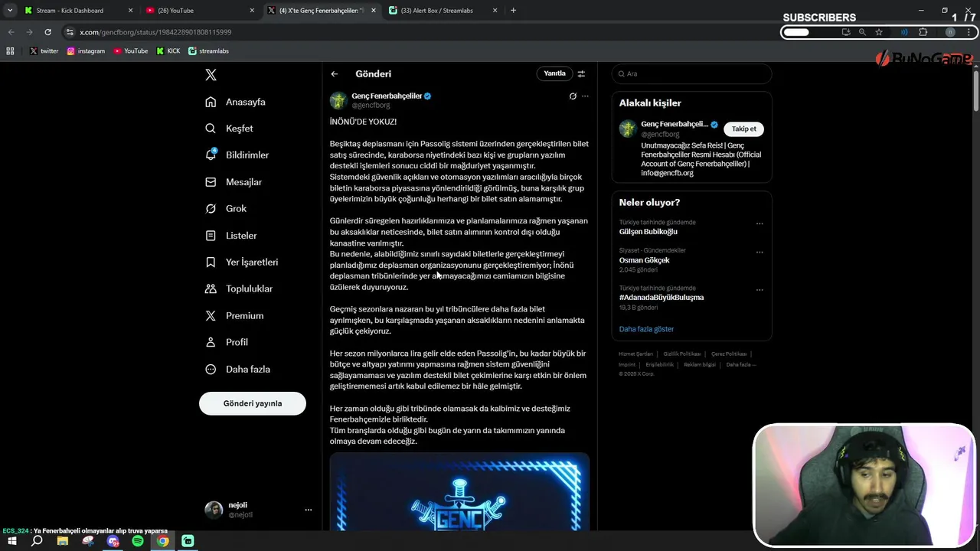
Task: Reload the page
Action: pyautogui.click(x=47, y=32)
